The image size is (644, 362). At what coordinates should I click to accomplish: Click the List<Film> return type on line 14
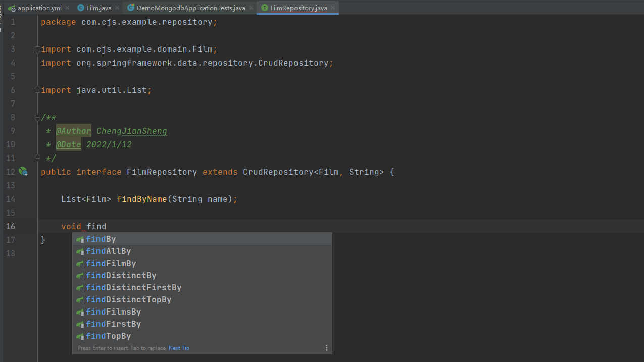(86, 199)
